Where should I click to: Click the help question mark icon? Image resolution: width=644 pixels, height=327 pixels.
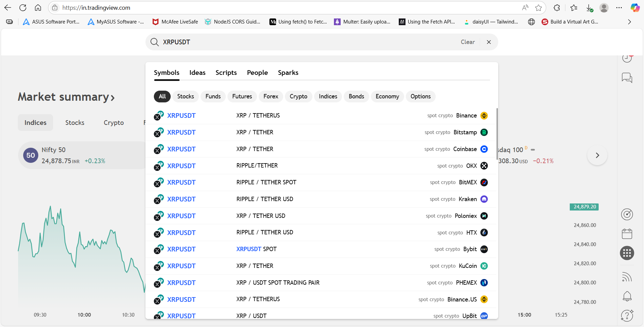pyautogui.click(x=627, y=316)
